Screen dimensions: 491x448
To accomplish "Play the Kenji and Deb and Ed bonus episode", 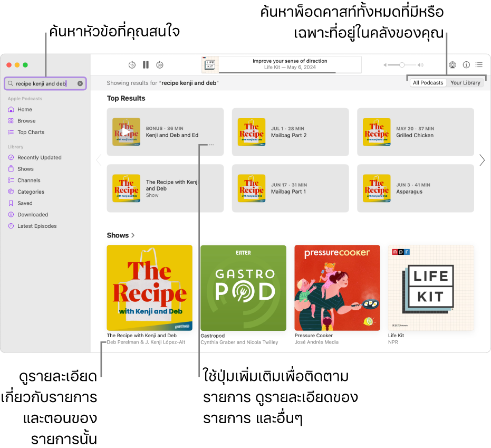I will click(126, 132).
